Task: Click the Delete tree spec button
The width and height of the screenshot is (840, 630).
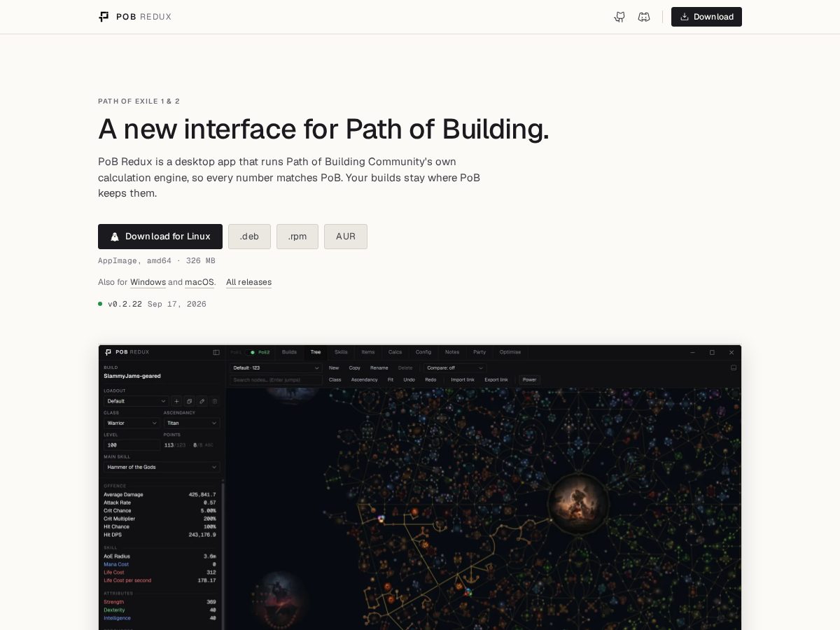Action: coord(405,367)
